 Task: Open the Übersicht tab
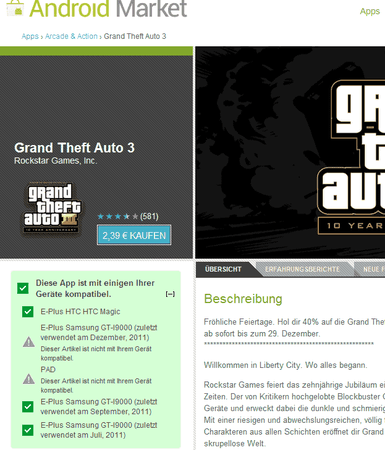223,269
